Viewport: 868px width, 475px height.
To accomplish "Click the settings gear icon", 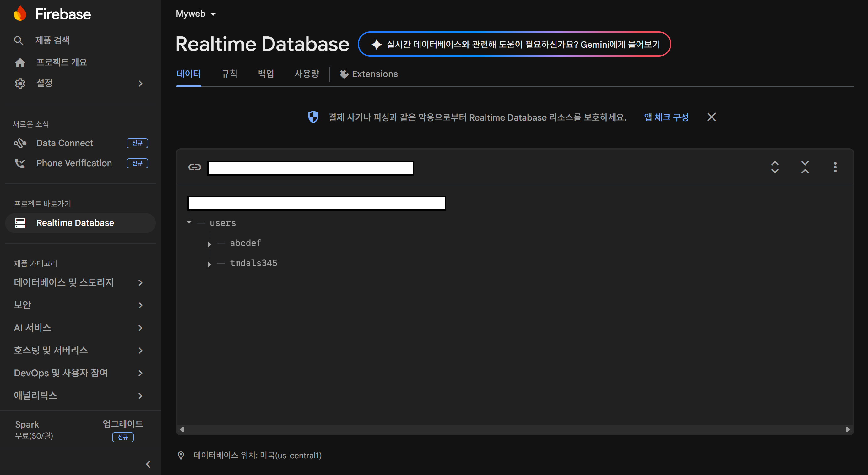I will [20, 83].
